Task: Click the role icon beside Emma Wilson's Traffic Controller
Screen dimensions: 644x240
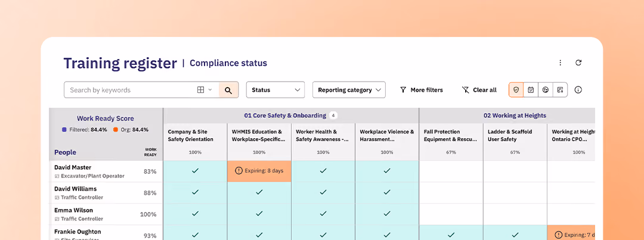Action: pyautogui.click(x=57, y=219)
